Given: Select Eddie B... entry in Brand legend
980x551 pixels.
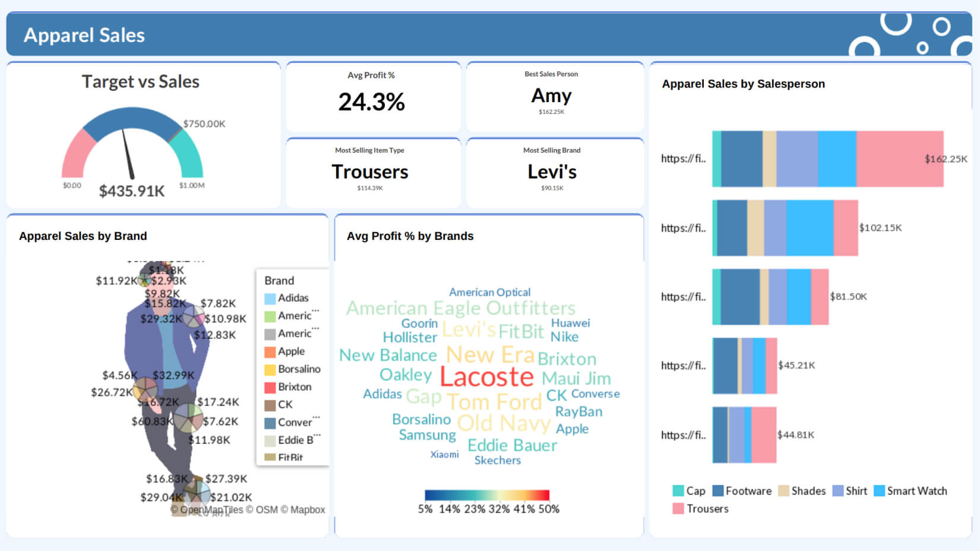Looking at the screenshot, I should click(292, 440).
